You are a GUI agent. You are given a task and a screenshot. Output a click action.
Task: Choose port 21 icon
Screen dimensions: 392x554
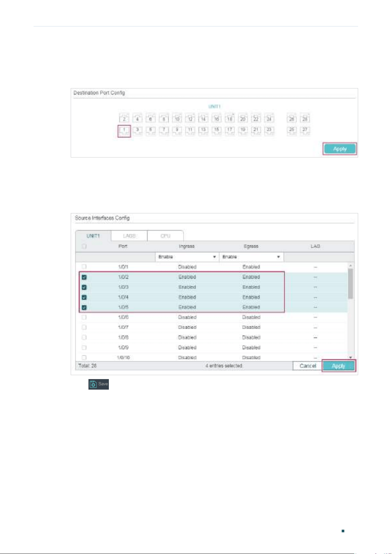pos(256,131)
